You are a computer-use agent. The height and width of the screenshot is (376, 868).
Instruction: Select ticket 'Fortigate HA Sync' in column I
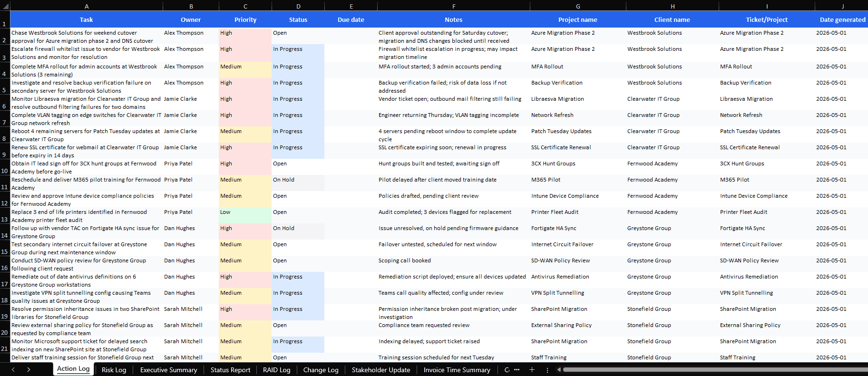[x=767, y=231]
